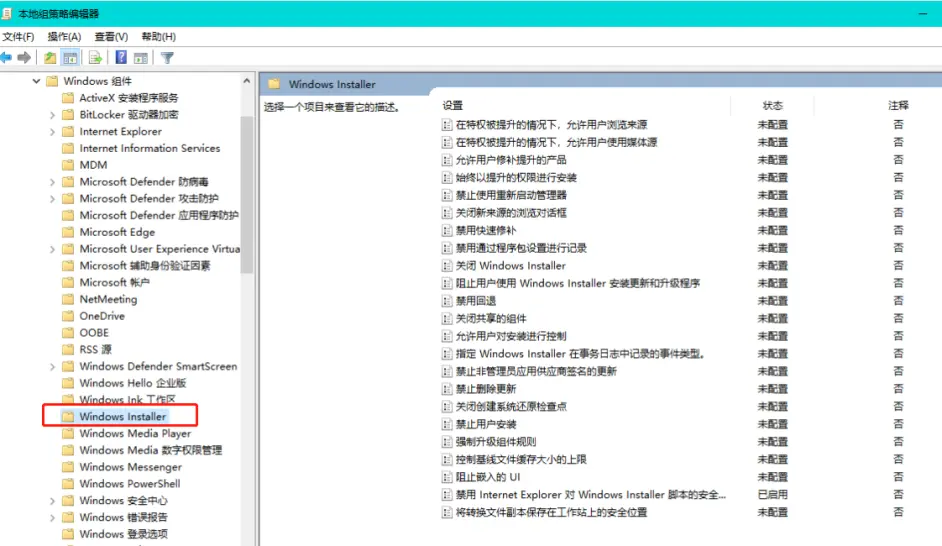The height and width of the screenshot is (546, 942).
Task: Select policy 禁止使用重新启动管理器
Action: (511, 195)
